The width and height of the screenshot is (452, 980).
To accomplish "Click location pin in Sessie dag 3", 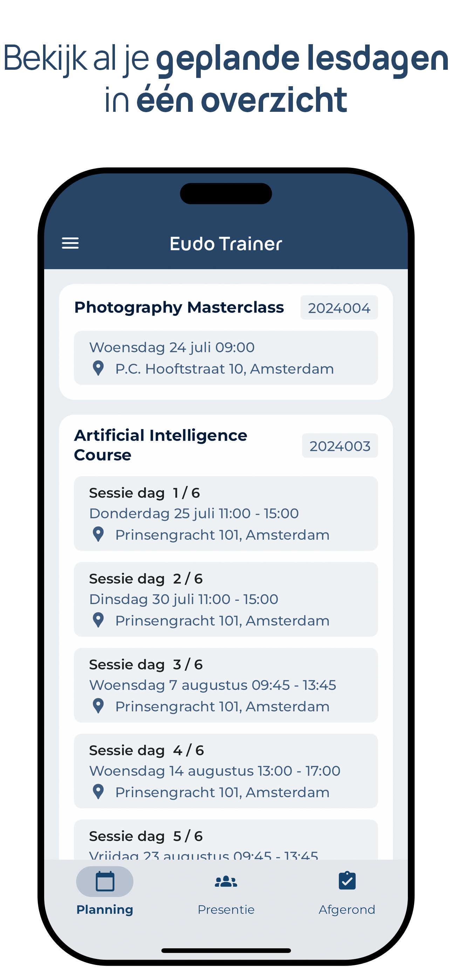I will (98, 706).
